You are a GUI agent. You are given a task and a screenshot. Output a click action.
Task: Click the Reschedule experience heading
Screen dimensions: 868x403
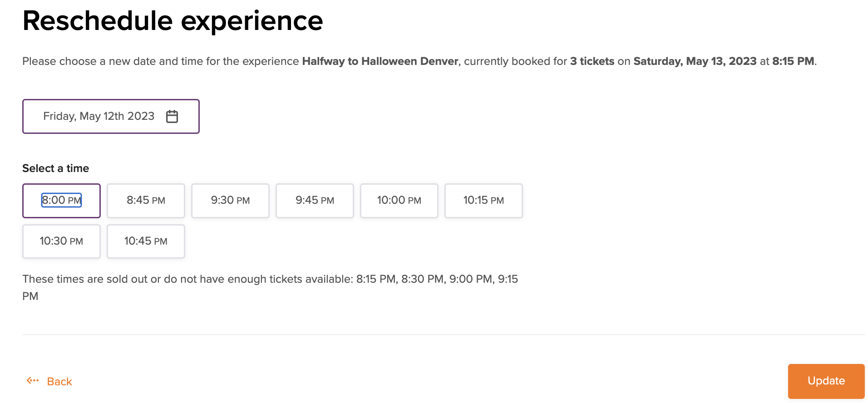click(x=173, y=21)
